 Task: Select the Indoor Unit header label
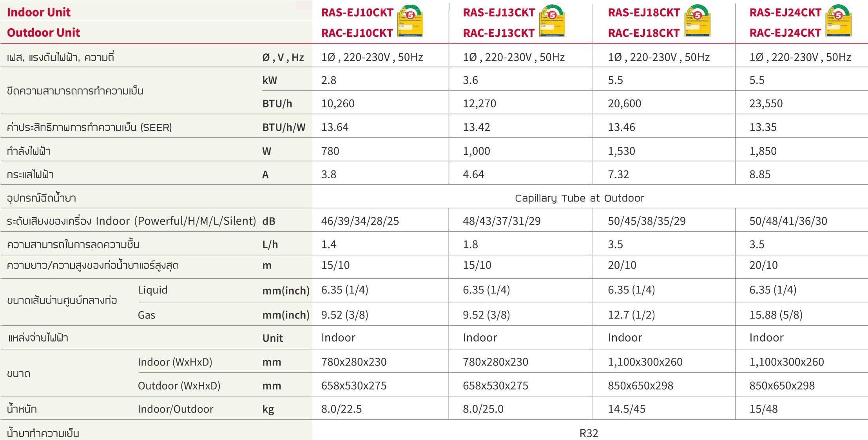39,12
